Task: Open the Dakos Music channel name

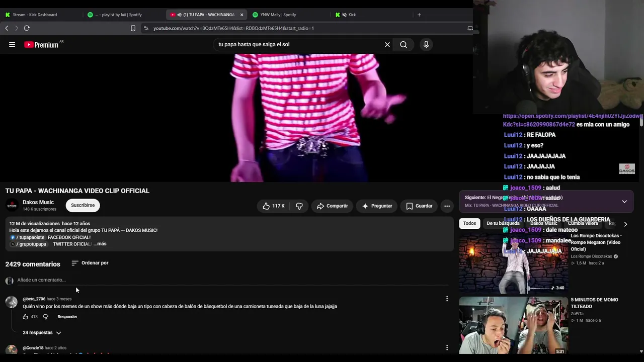Action: (x=38, y=202)
